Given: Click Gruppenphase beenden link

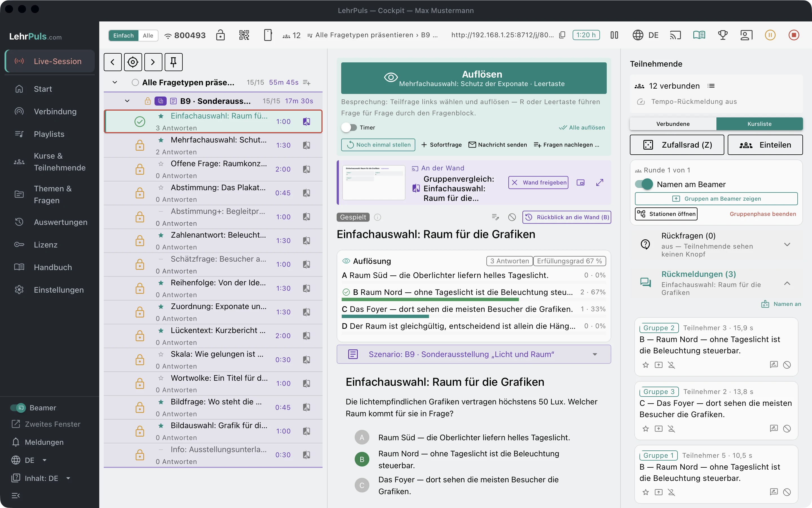Looking at the screenshot, I should tap(763, 214).
